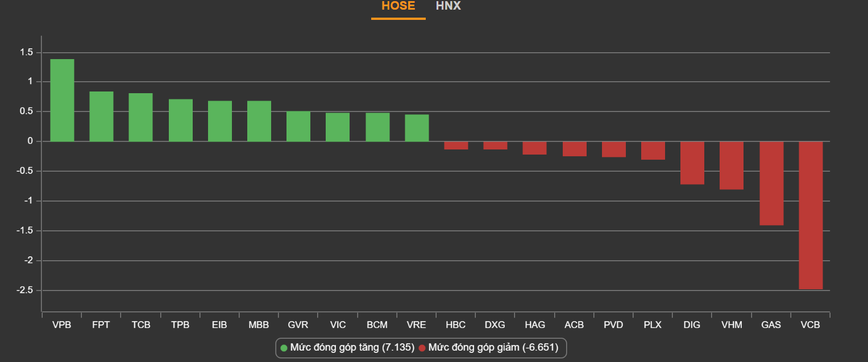Select the TCB bar in chart
868x362 pixels.
point(140,117)
